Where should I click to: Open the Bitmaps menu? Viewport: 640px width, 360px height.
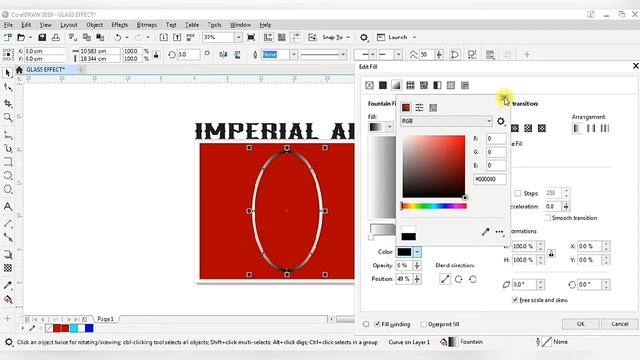click(147, 25)
